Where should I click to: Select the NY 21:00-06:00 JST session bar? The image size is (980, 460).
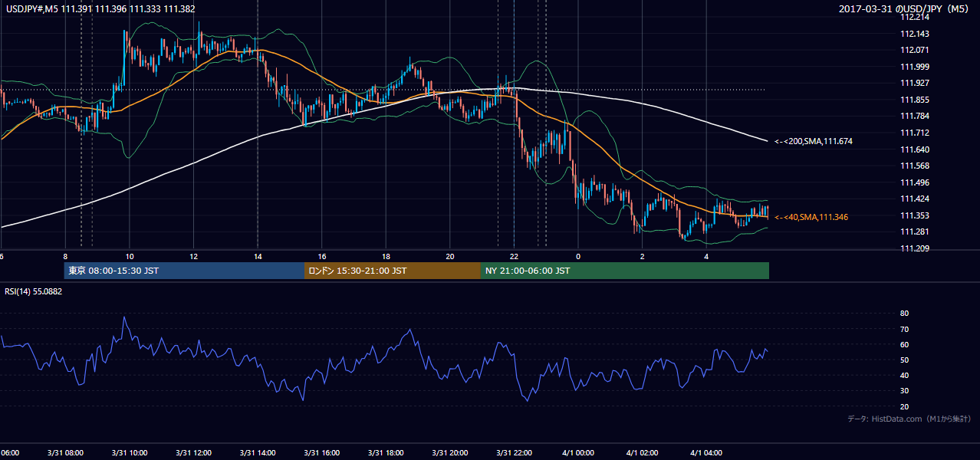pos(625,271)
